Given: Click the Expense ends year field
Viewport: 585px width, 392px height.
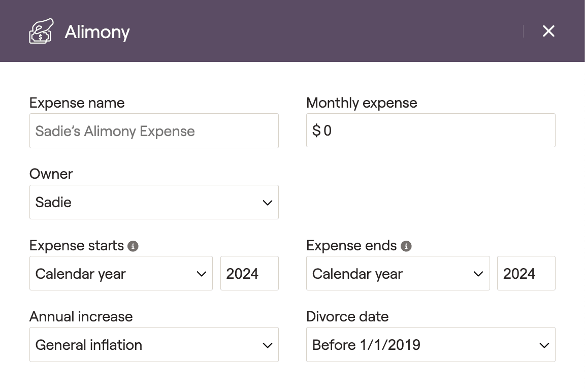Looking at the screenshot, I should coord(526,274).
